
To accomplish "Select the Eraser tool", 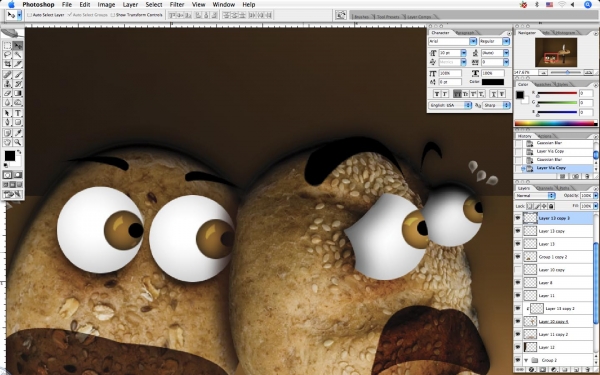I will click(7, 93).
